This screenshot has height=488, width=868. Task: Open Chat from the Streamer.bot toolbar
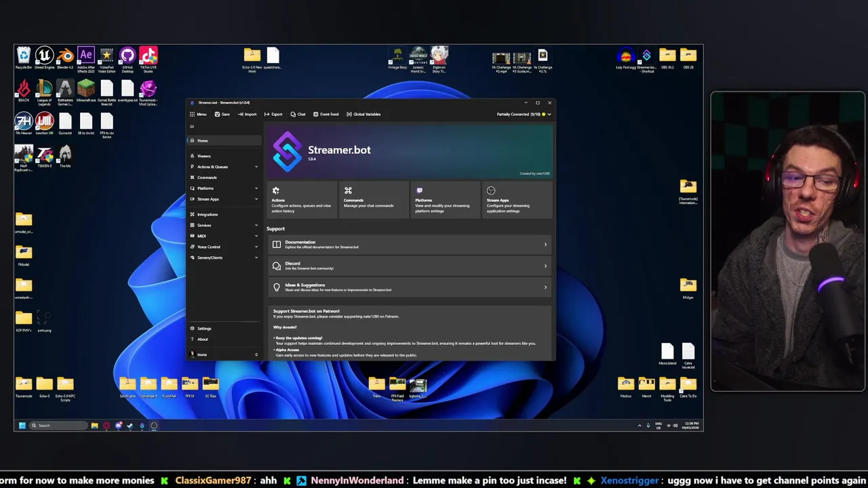298,114
